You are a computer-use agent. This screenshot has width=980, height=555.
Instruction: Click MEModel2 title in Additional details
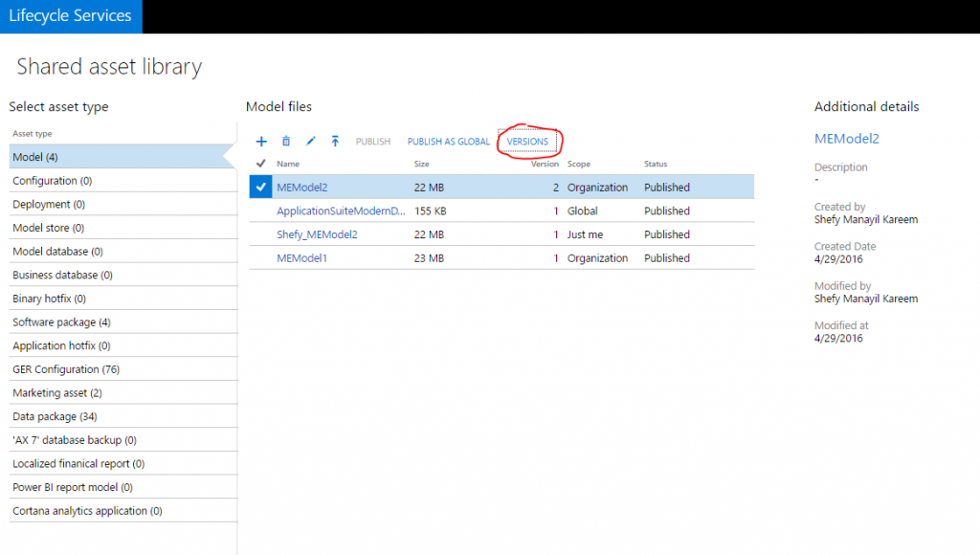(x=846, y=139)
